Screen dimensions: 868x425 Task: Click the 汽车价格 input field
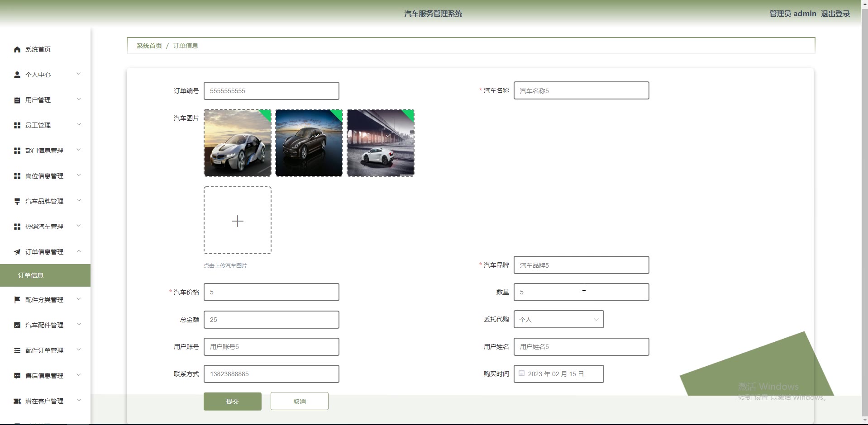click(271, 293)
